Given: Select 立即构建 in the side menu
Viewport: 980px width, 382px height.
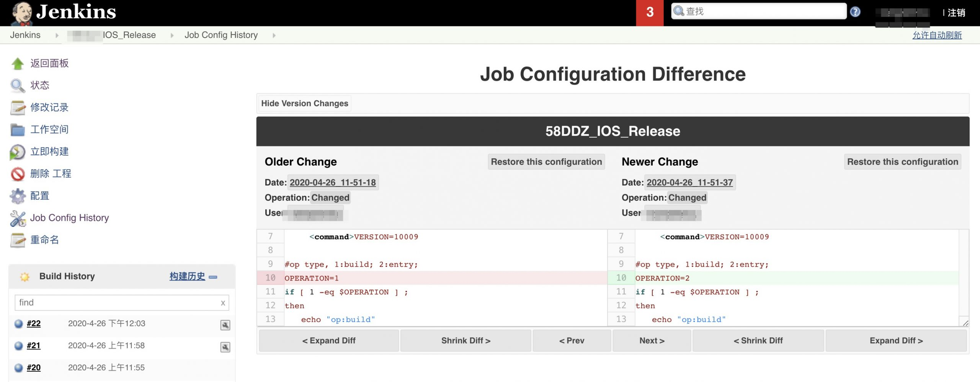Looking at the screenshot, I should 49,152.
